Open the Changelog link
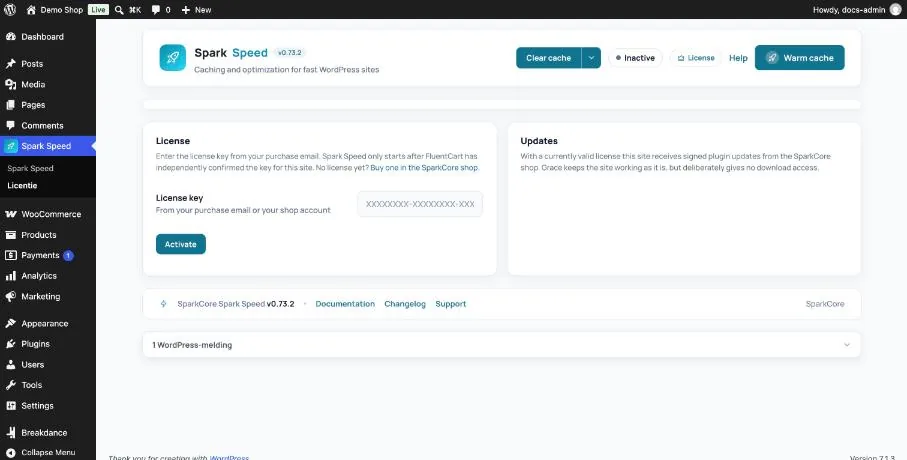 click(x=405, y=304)
